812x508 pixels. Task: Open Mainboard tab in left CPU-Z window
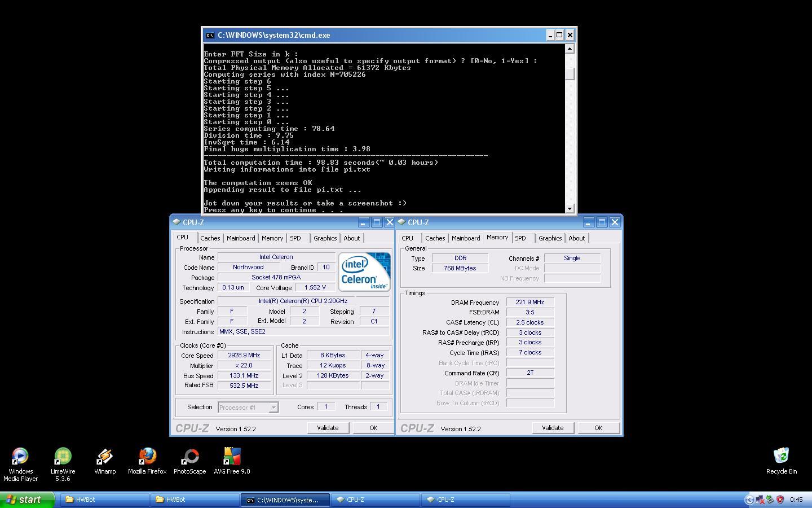[x=241, y=238]
